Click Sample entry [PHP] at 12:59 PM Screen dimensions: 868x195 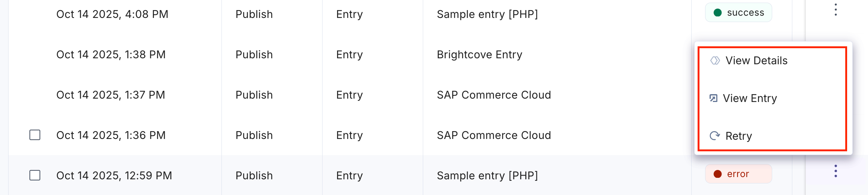coord(487,176)
